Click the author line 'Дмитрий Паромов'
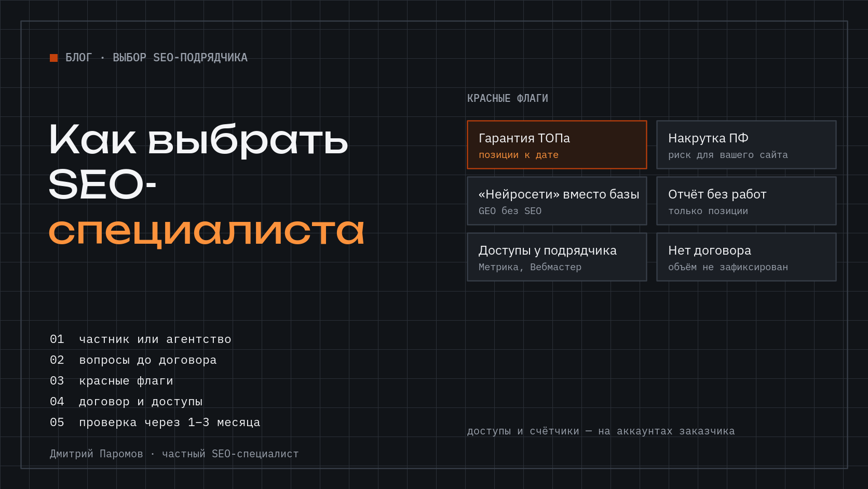868x489 pixels. coord(96,454)
